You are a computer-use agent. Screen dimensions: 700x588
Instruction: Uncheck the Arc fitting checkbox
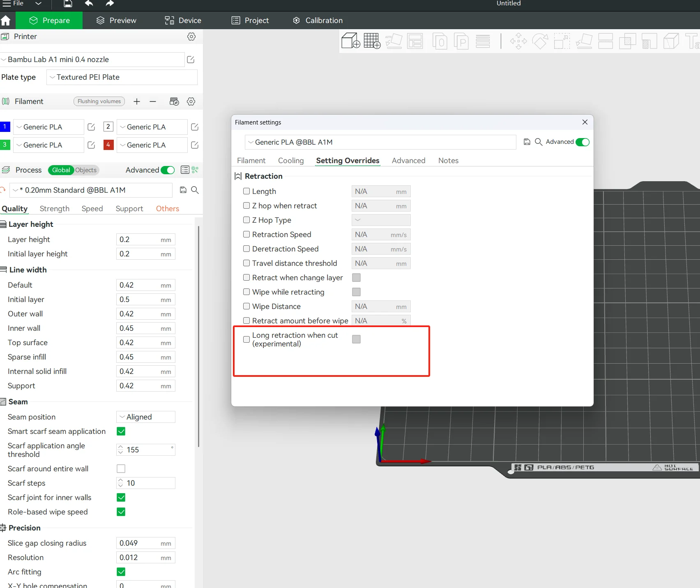pyautogui.click(x=121, y=572)
